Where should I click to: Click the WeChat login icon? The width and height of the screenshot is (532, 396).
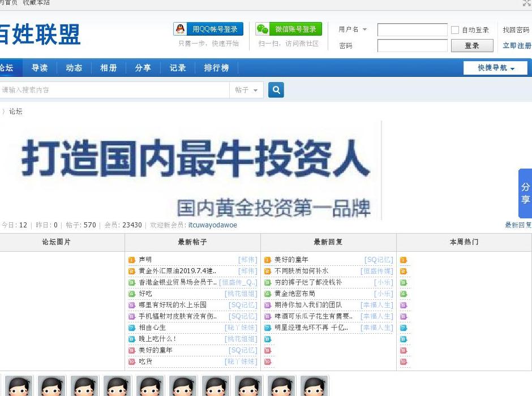click(262, 29)
